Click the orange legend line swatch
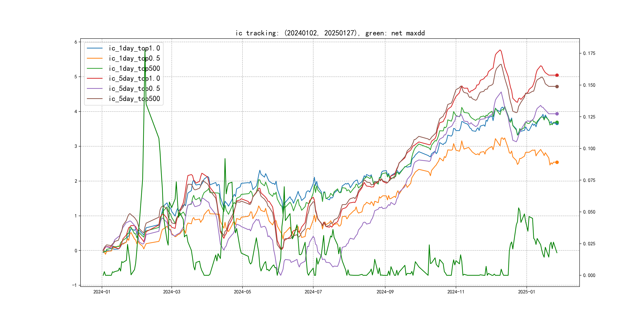The height and width of the screenshot is (322, 644). [x=94, y=58]
